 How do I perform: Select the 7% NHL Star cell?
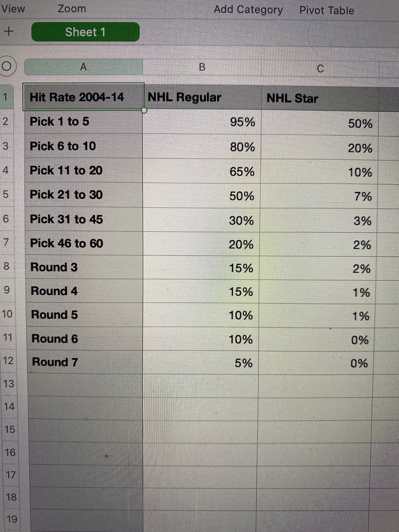coord(319,196)
